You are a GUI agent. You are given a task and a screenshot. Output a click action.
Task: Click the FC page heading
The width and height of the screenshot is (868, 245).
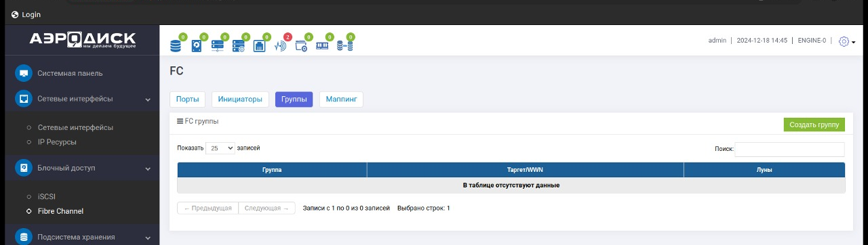coord(176,71)
